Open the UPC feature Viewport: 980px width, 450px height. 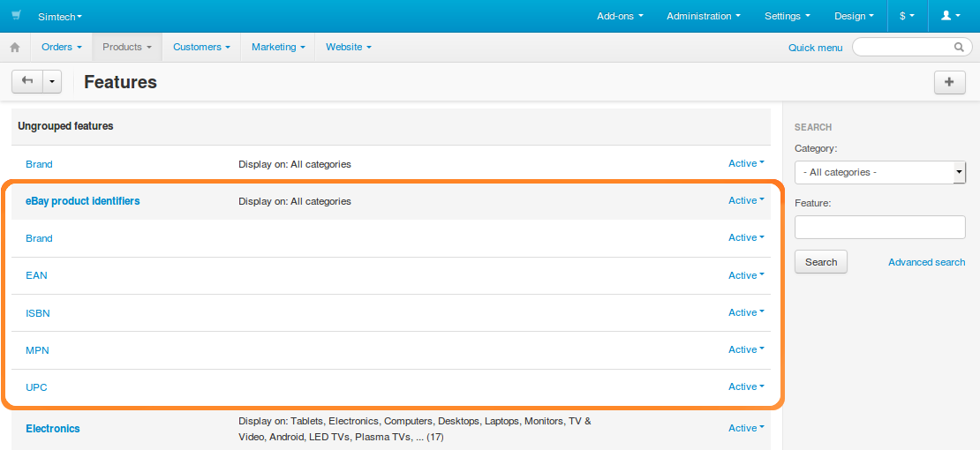point(36,387)
